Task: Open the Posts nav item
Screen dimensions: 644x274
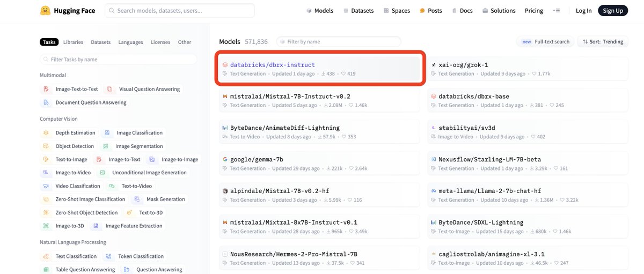Action: (431, 11)
